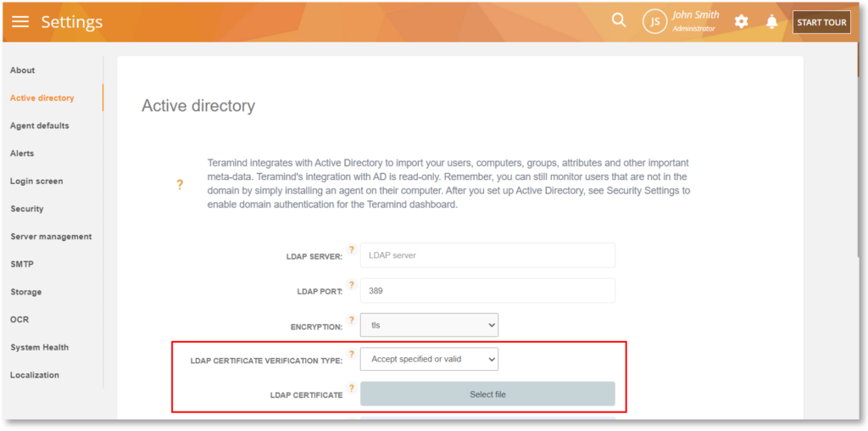
Task: Click the notifications bell icon
Action: [771, 22]
